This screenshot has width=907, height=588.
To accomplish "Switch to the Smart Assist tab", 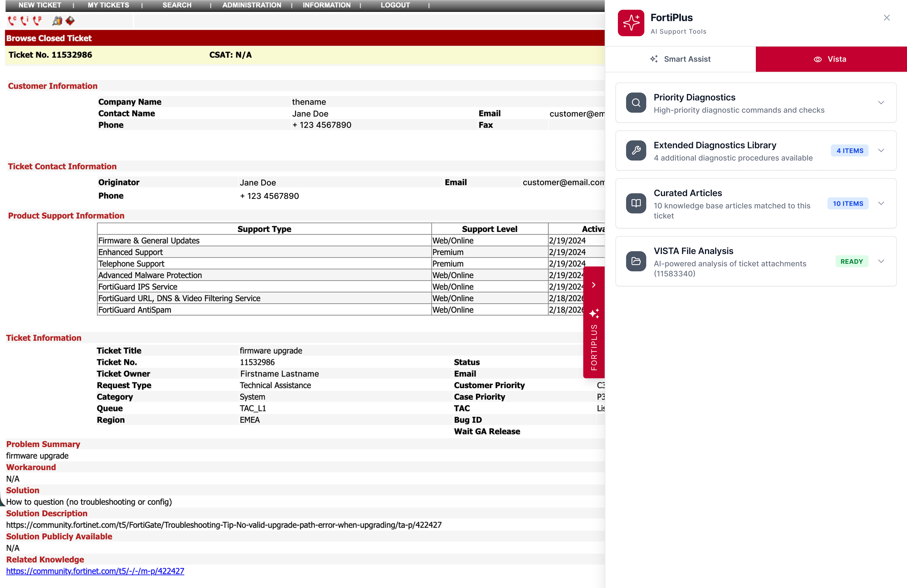I will [680, 59].
